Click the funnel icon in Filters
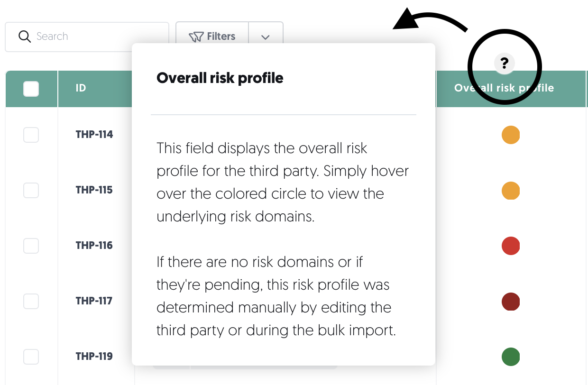This screenshot has height=385, width=588. coord(196,37)
